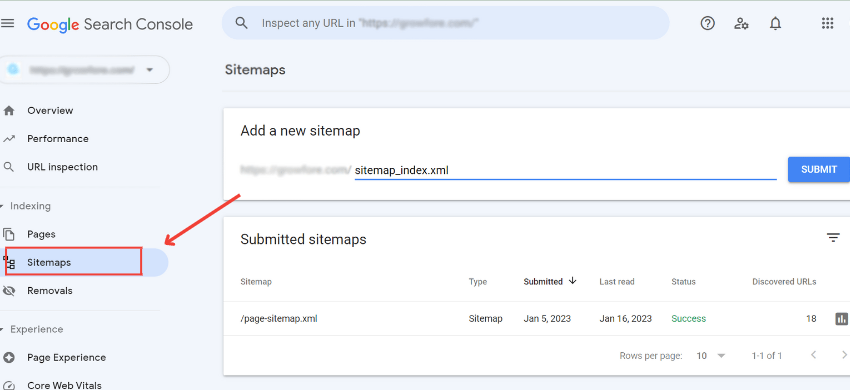Submit the new sitemap
This screenshot has width=850, height=390.
[x=819, y=169]
